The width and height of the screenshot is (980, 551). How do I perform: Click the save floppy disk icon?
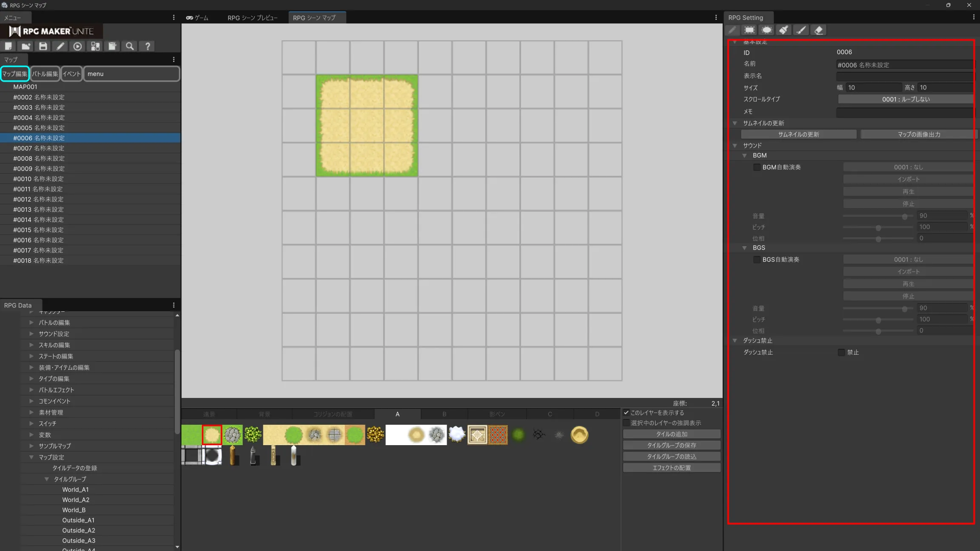(x=43, y=46)
